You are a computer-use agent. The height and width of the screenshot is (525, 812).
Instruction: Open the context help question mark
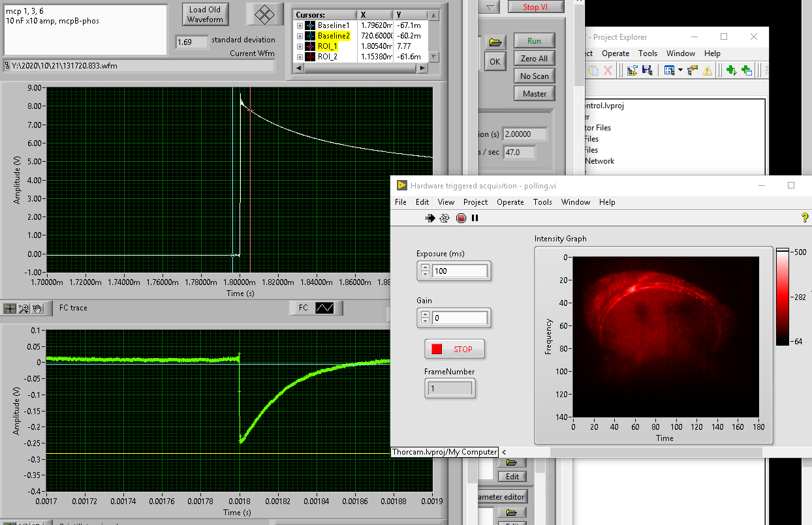point(804,218)
